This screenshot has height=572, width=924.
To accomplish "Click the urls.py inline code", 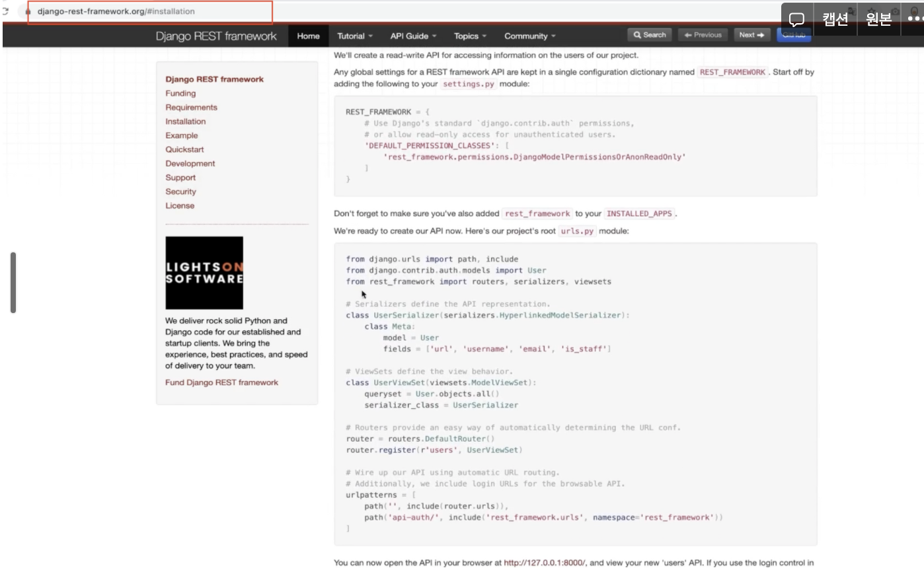I will pyautogui.click(x=577, y=232).
